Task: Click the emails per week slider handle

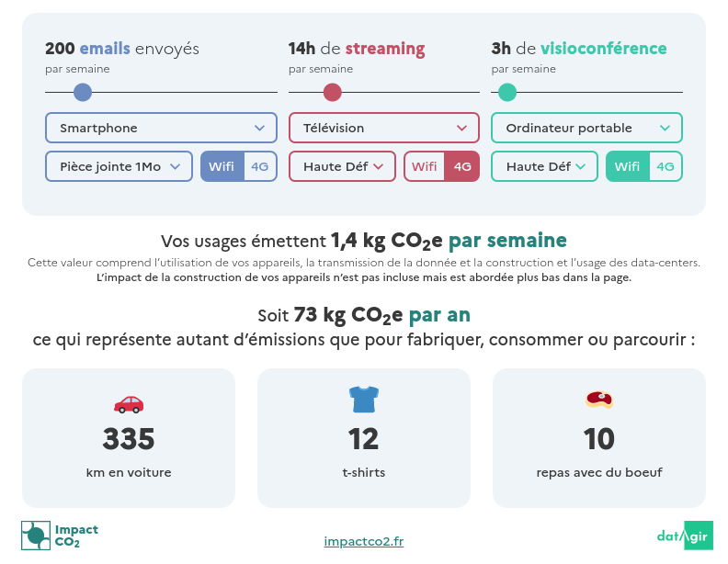Action: [x=83, y=92]
